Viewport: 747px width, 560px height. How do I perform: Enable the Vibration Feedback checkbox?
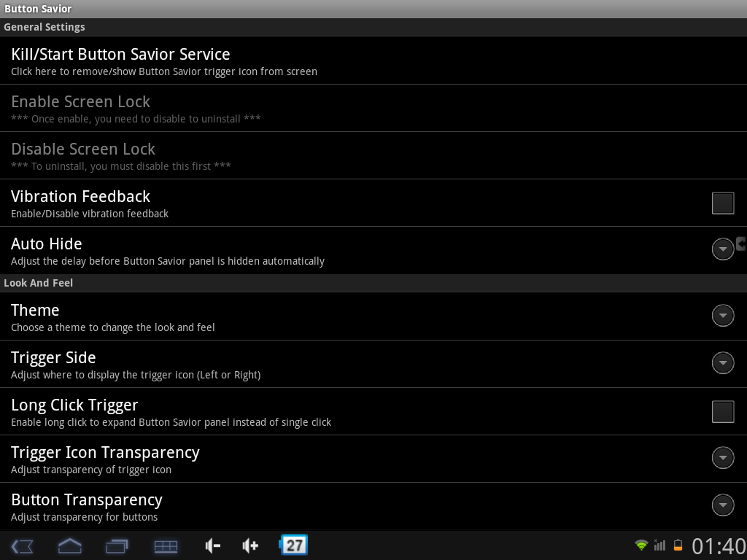pos(723,203)
